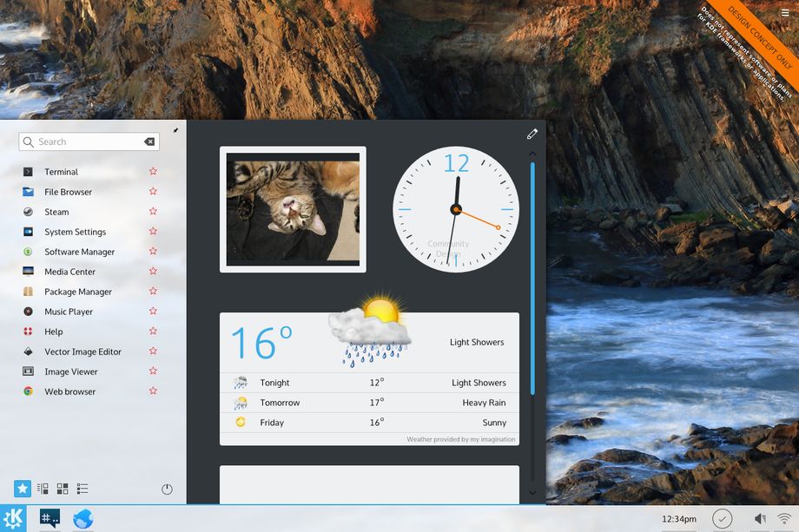
Task: Click the System Settings icon
Action: [28, 232]
